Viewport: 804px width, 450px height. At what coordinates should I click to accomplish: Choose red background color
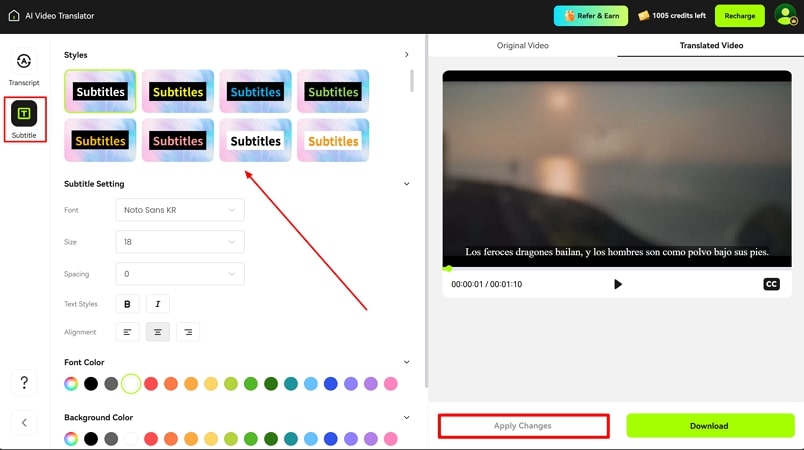point(151,439)
